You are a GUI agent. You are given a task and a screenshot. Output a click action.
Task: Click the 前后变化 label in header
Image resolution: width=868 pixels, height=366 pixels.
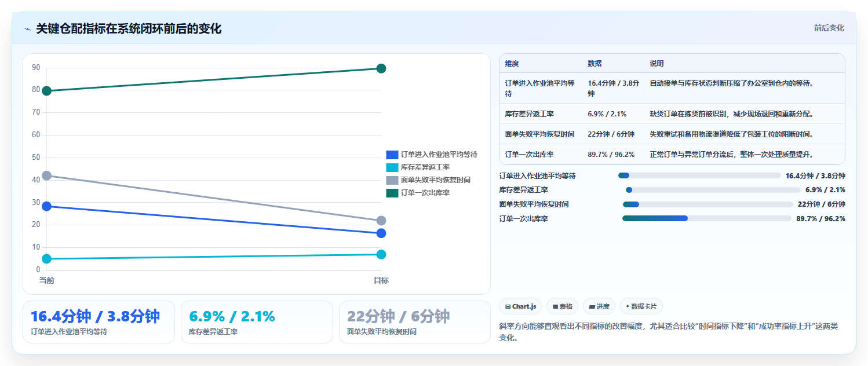click(829, 28)
